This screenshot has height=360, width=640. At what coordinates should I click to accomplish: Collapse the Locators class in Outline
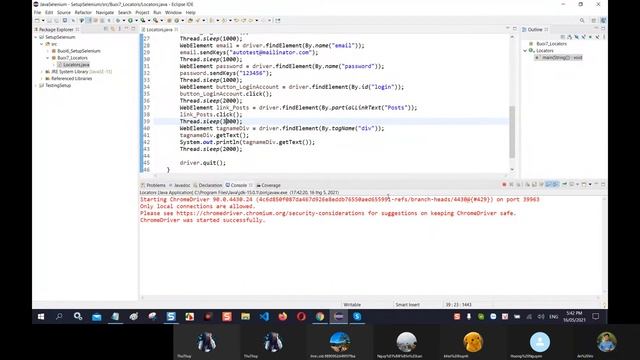pos(525,51)
